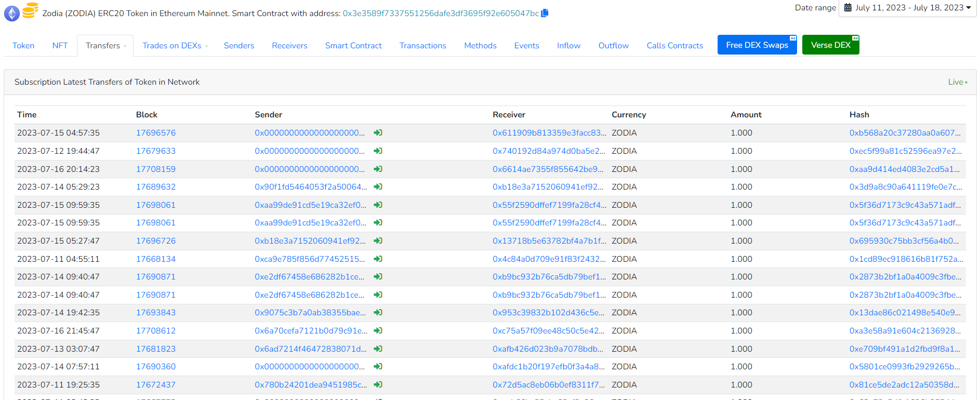The image size is (980, 400).
Task: Click the Verse DEX button
Action: click(831, 45)
